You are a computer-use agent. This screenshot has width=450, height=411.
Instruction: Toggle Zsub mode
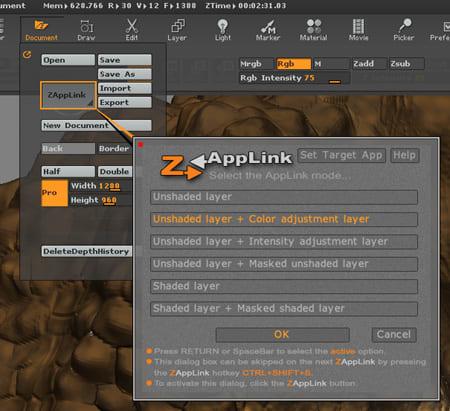[x=406, y=63]
